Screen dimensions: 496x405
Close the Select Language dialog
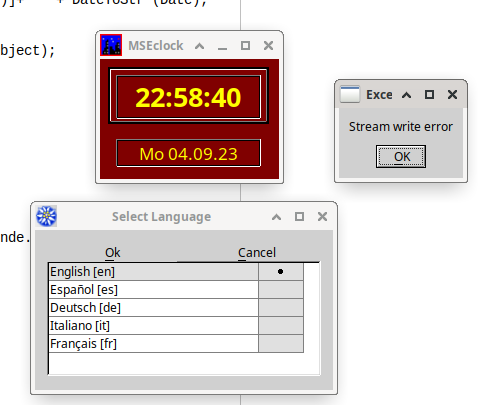tap(322, 217)
